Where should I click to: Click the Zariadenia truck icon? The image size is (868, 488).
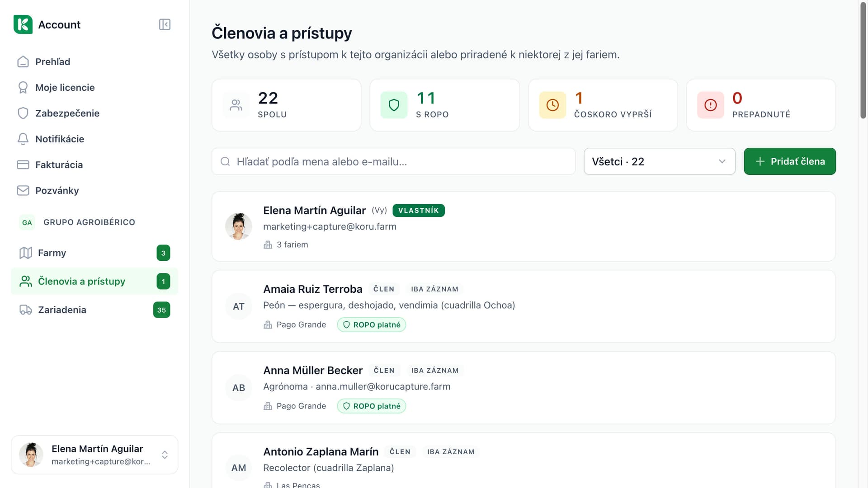pos(26,310)
